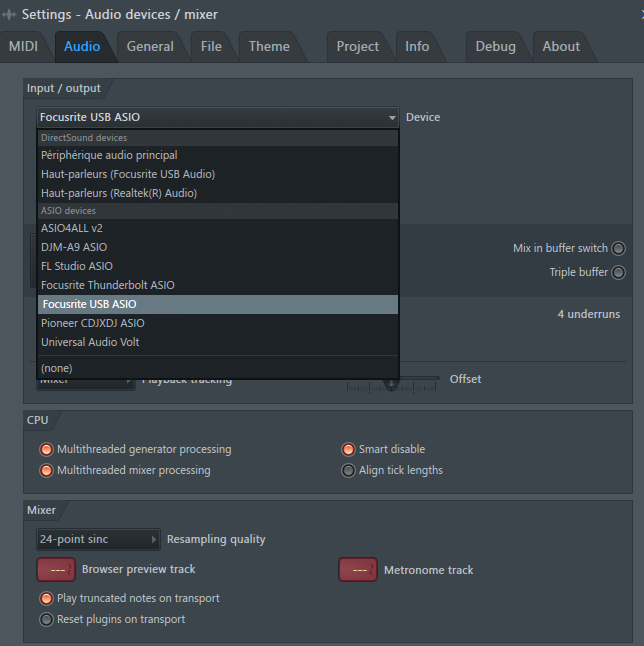The height and width of the screenshot is (646, 644).
Task: Collapse the Device dropdown showing Focusrite USB ASIO
Action: pyautogui.click(x=218, y=117)
